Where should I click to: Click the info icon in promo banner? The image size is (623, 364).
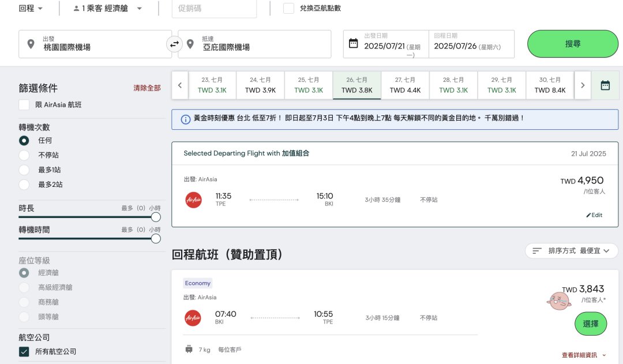[x=186, y=119]
